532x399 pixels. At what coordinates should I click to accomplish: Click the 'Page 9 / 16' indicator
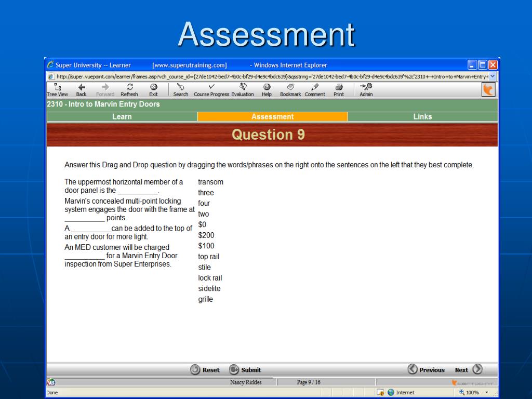click(309, 382)
